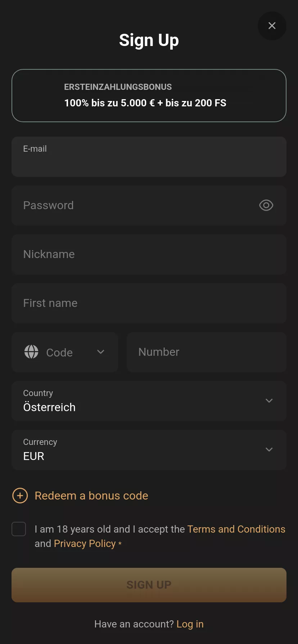Image resolution: width=298 pixels, height=644 pixels.
Task: Select the Nickname text field
Action: 149,254
